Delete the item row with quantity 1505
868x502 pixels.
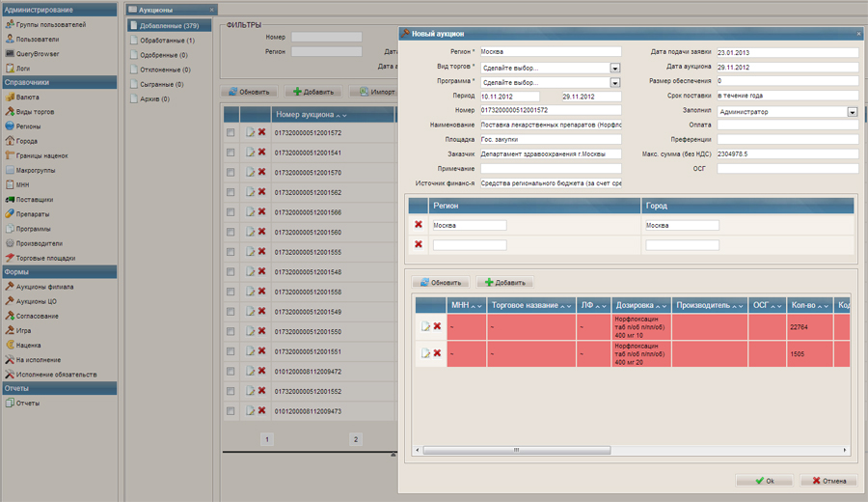(437, 353)
